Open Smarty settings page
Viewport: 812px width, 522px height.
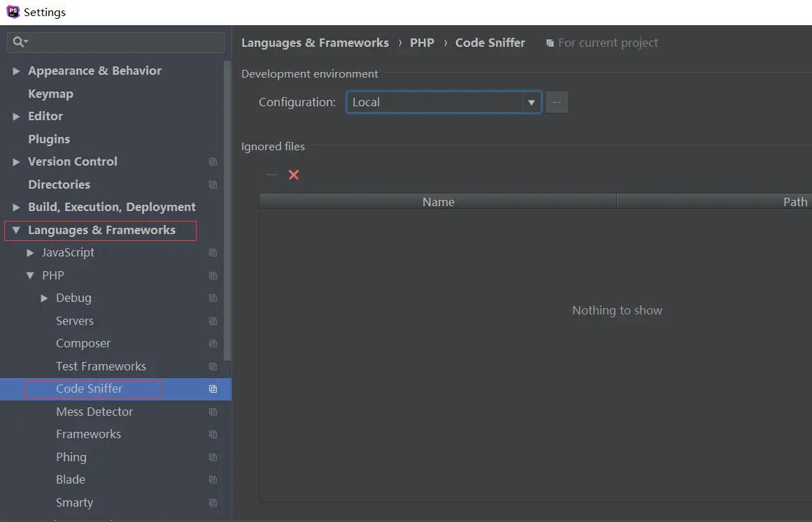point(75,503)
